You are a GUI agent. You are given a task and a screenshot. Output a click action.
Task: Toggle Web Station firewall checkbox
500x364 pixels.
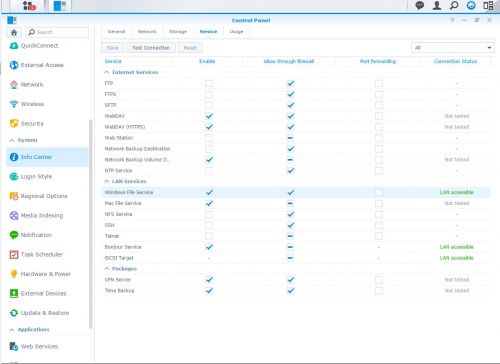click(x=290, y=138)
